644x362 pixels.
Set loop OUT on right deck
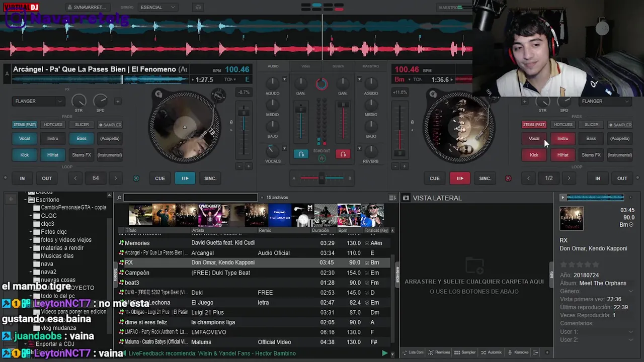(622, 178)
